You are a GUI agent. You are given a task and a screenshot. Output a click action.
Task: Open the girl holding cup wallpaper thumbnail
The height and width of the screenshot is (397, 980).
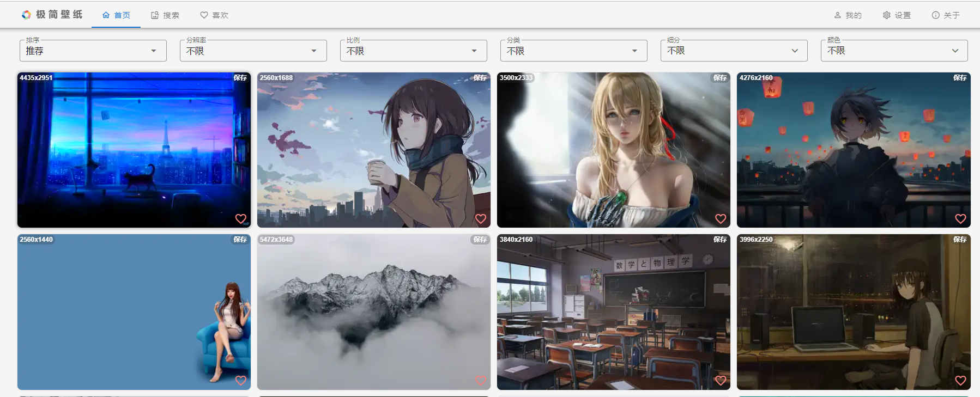point(374,150)
